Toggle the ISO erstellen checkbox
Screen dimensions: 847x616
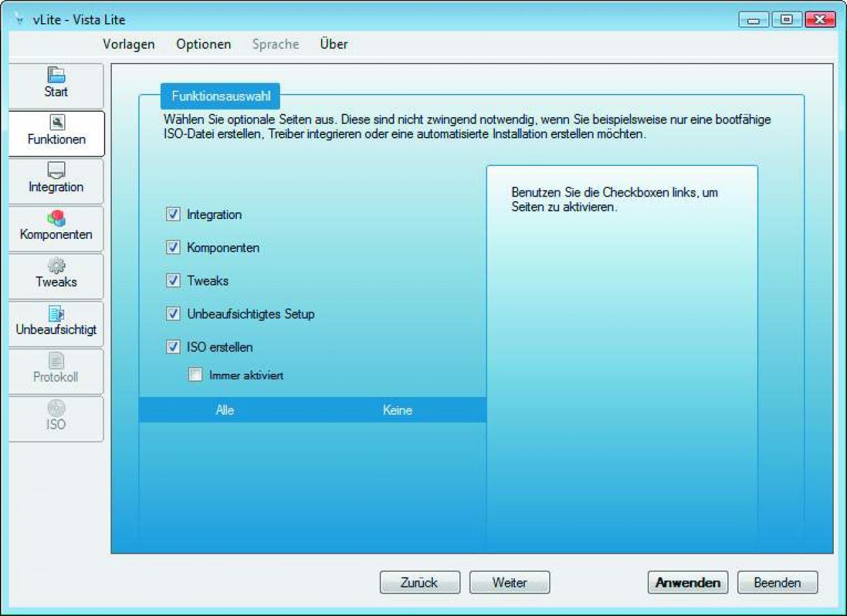(x=173, y=347)
